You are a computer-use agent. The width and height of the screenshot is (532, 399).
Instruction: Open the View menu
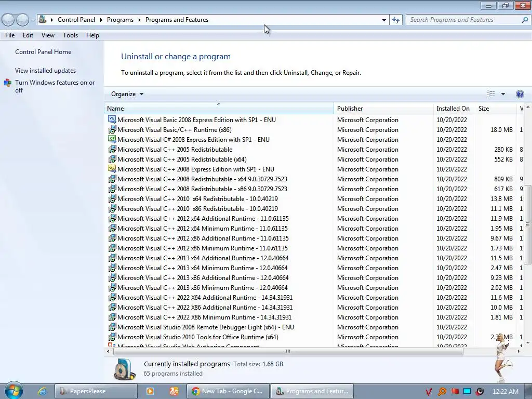point(48,35)
